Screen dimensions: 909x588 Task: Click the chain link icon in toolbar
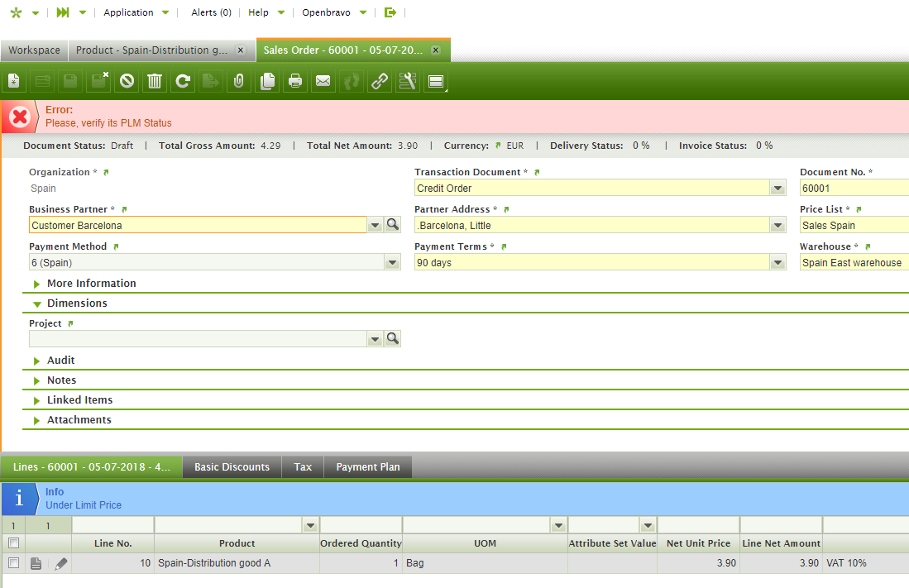[379, 81]
